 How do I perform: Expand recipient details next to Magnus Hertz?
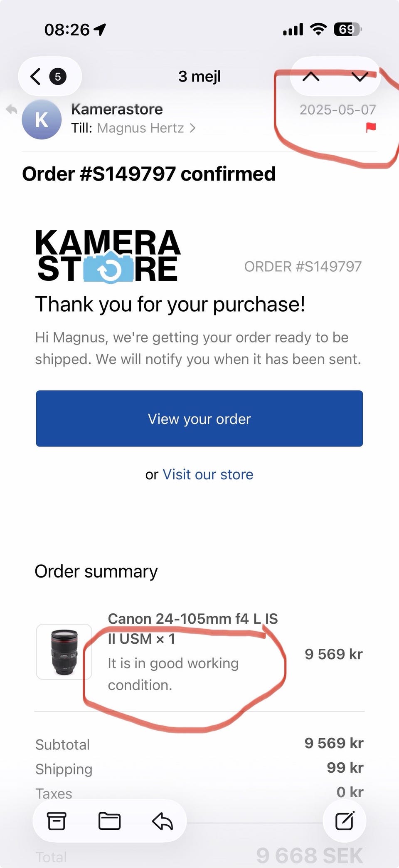coord(192,128)
